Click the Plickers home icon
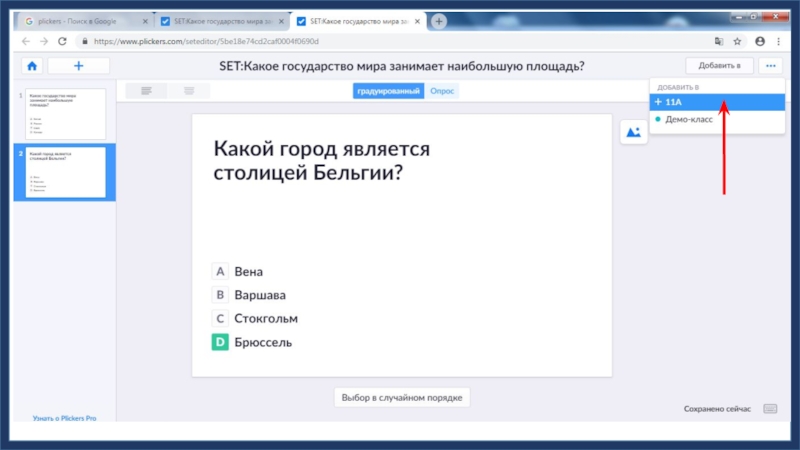800x450 pixels. (32, 66)
